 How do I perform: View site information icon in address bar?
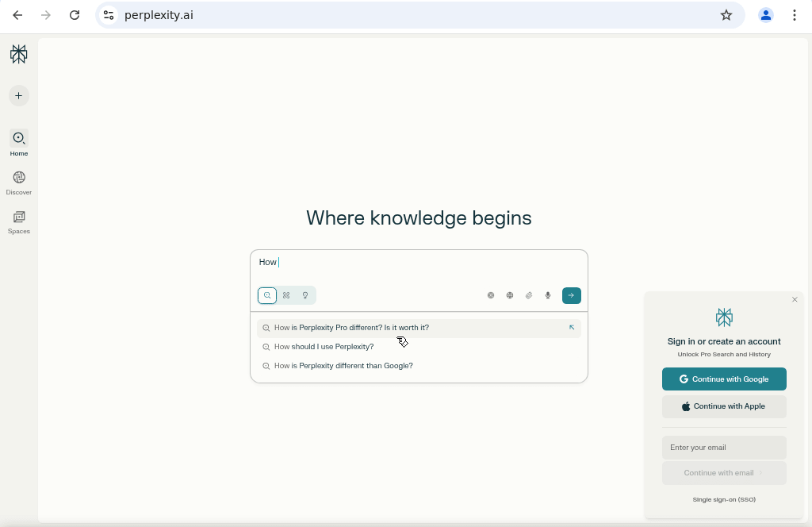tap(109, 15)
